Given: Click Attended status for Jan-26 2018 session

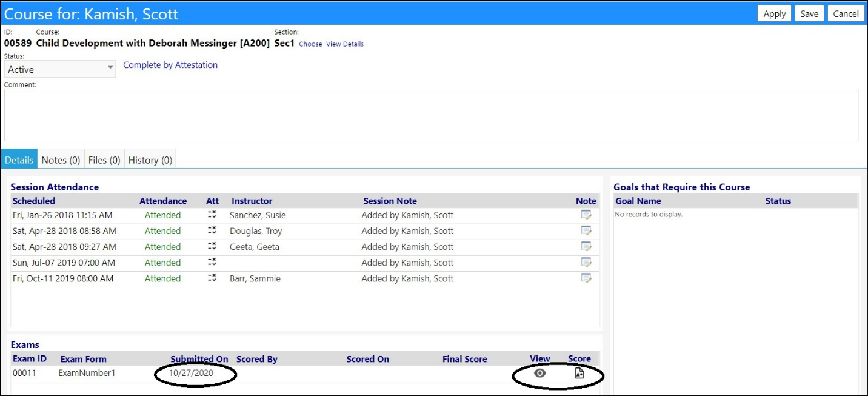Looking at the screenshot, I should (162, 215).
